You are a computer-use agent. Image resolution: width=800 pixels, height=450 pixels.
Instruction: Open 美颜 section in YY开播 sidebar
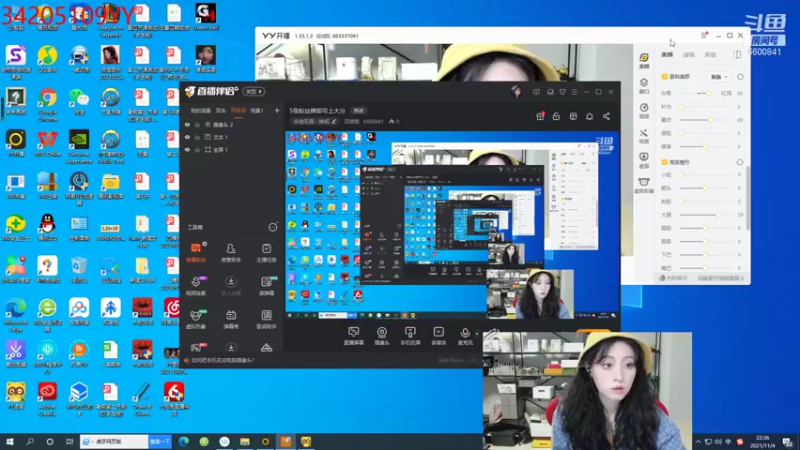pos(644,61)
